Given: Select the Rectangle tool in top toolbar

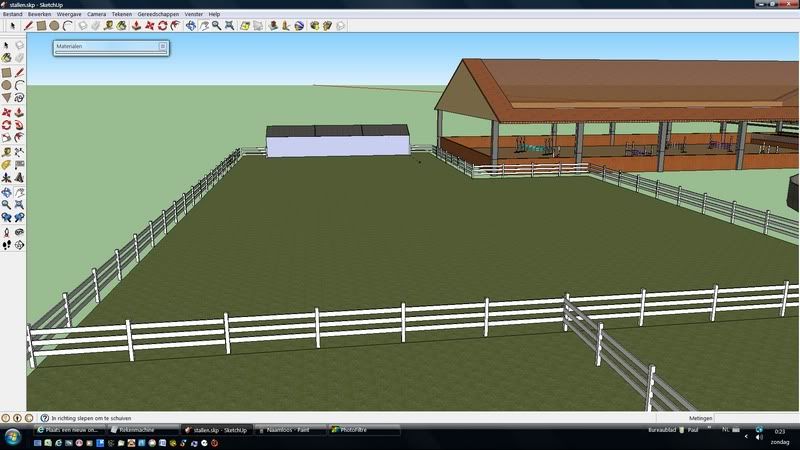Looking at the screenshot, I should (x=41, y=25).
